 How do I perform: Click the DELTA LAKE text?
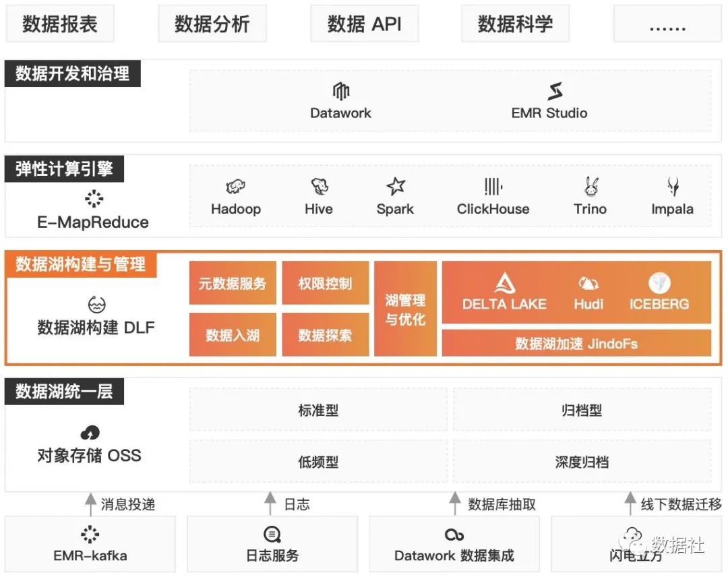(x=505, y=304)
